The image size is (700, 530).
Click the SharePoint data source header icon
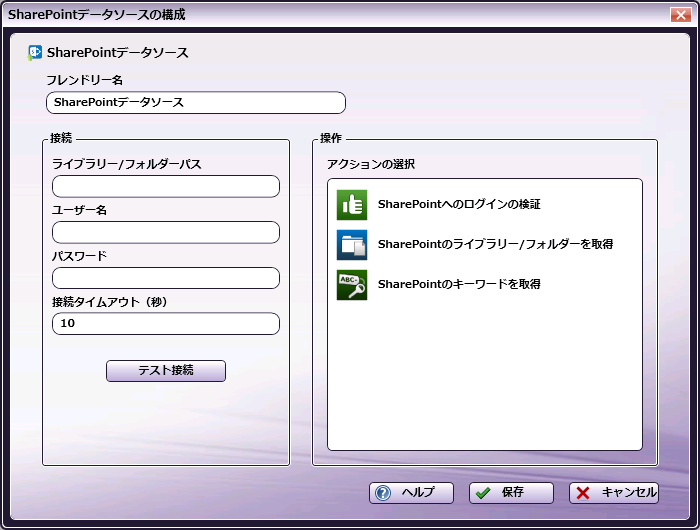pos(35,53)
